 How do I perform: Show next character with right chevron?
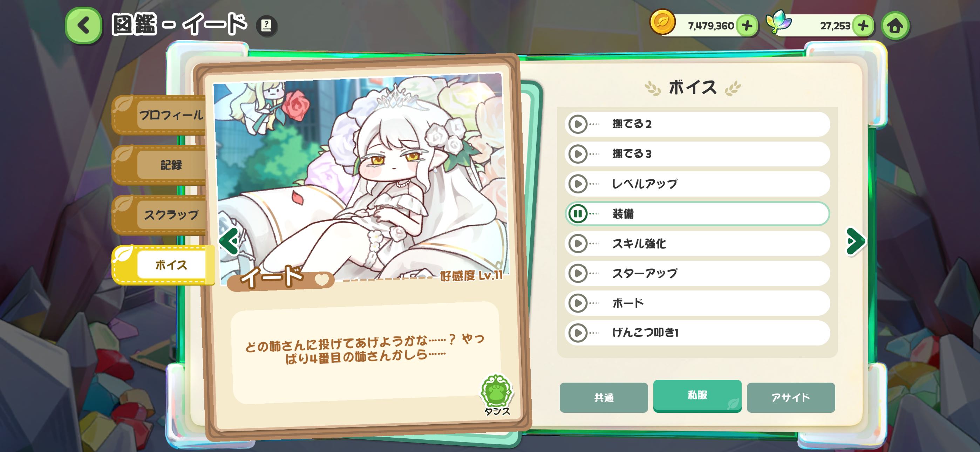tap(855, 241)
